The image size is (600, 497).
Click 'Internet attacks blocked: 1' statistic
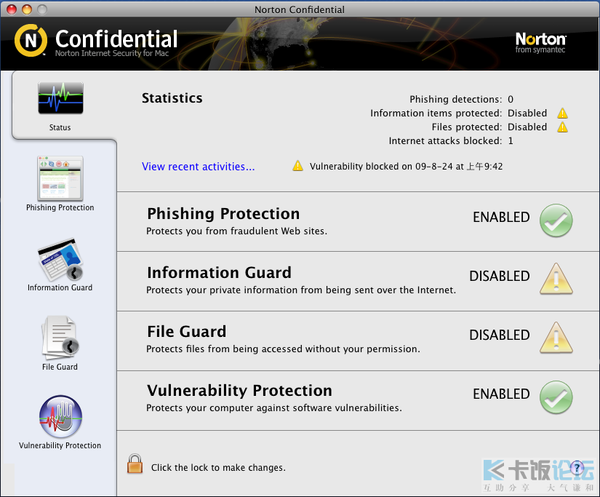(451, 141)
